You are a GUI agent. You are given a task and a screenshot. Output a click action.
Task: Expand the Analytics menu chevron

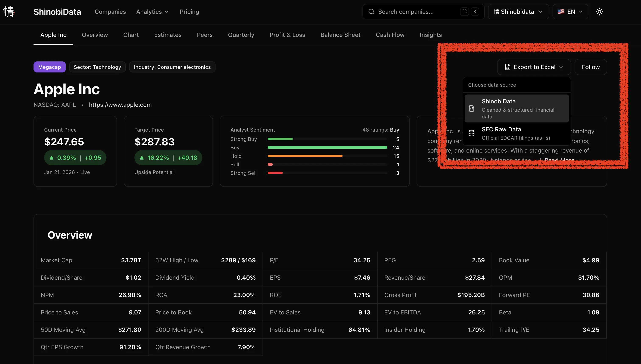pos(167,12)
